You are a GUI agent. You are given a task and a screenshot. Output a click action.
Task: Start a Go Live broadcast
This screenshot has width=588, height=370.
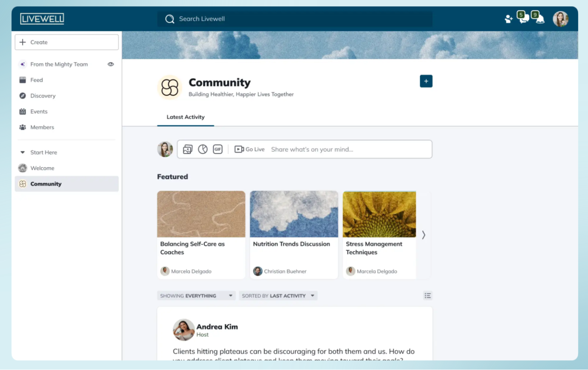click(249, 149)
